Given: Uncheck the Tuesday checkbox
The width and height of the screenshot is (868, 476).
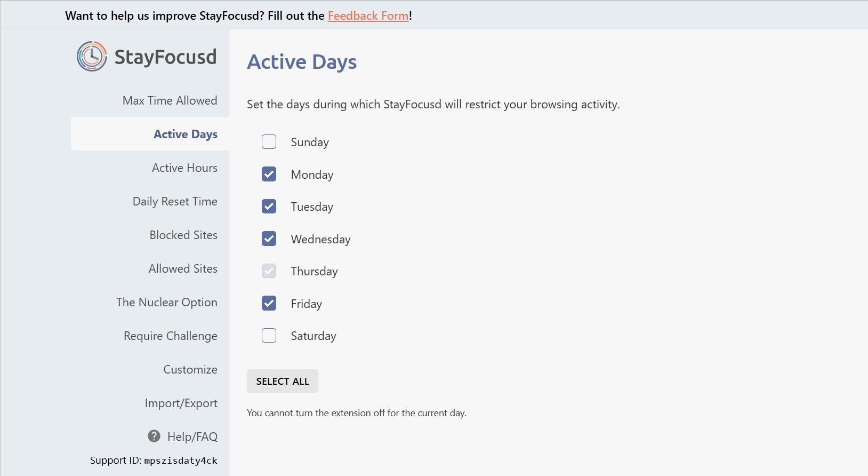Looking at the screenshot, I should (269, 206).
